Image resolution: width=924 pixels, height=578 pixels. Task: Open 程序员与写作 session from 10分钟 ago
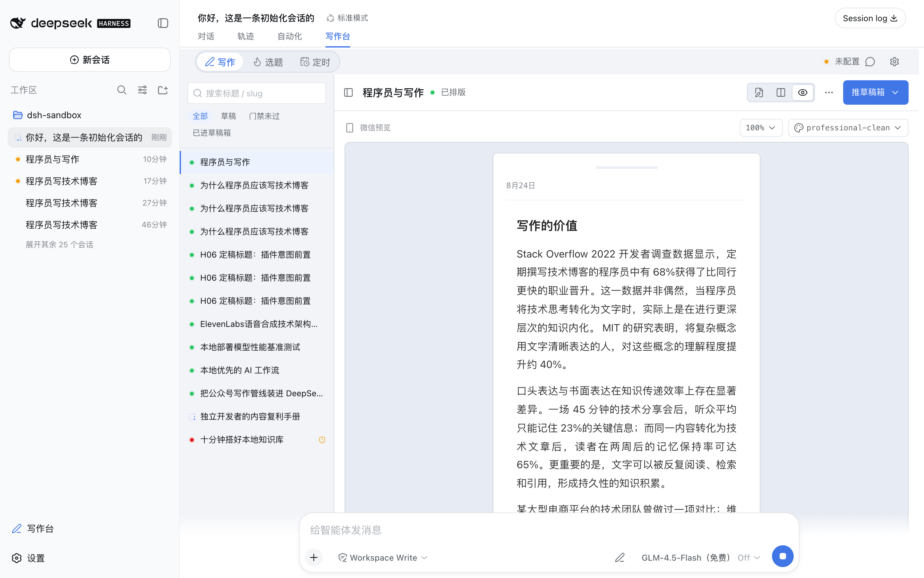[90, 159]
